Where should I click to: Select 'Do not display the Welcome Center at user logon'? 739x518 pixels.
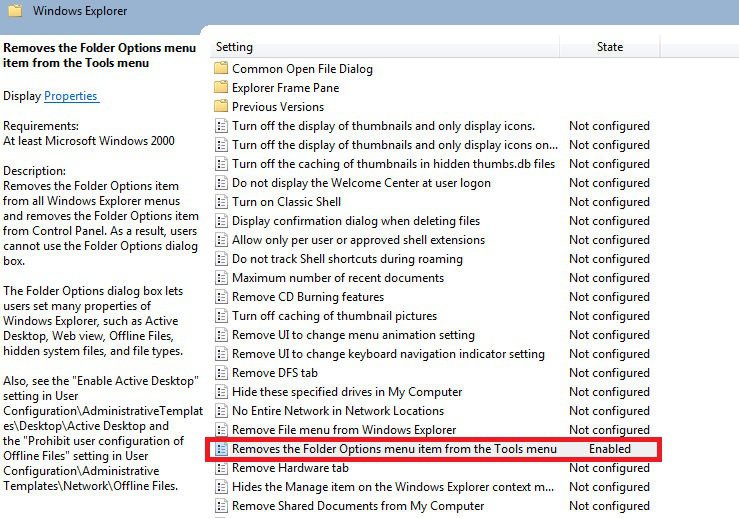[x=361, y=183]
